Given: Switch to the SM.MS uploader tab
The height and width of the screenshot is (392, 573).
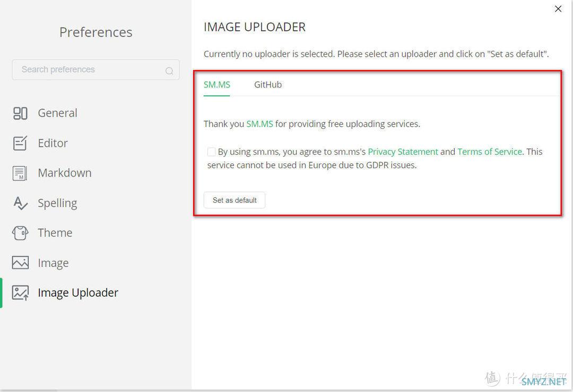Looking at the screenshot, I should pyautogui.click(x=216, y=85).
